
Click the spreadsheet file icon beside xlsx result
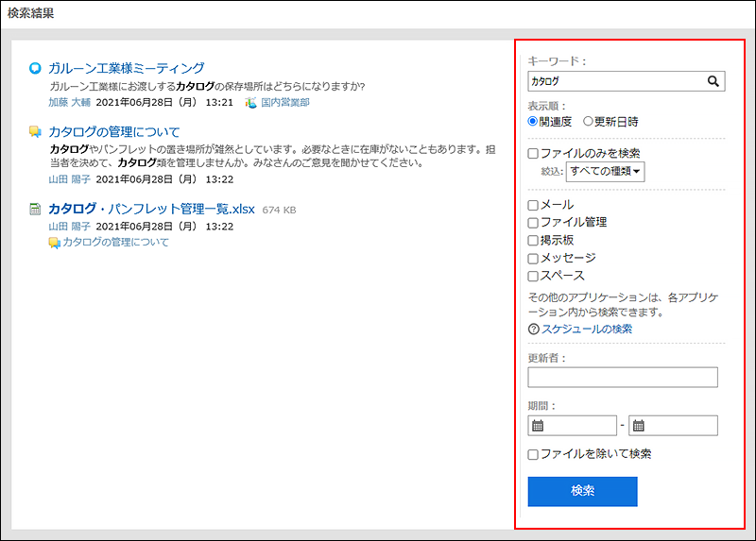tap(35, 209)
